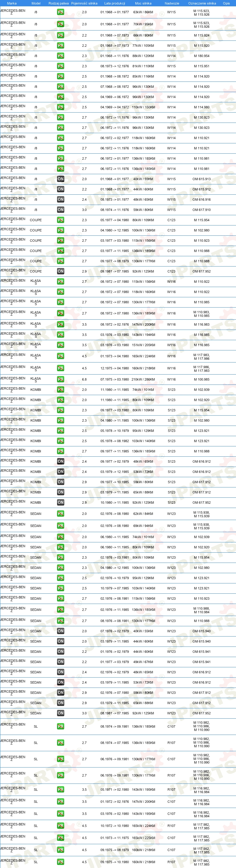
Task: Select production dates 07.1968 -> 08.1972
Action: (x=115, y=87)
